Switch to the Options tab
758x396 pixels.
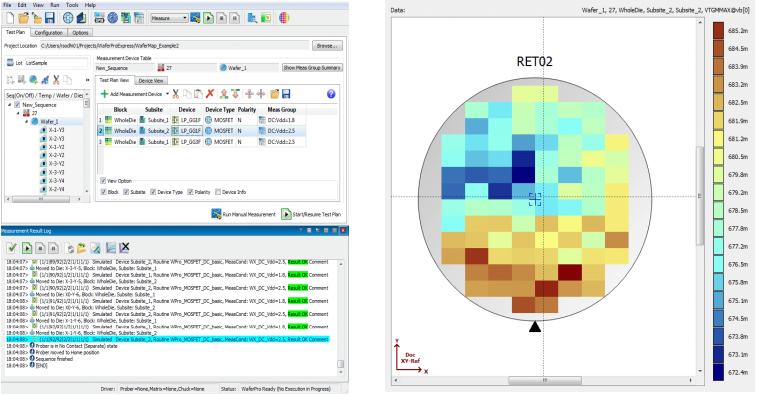click(x=80, y=33)
